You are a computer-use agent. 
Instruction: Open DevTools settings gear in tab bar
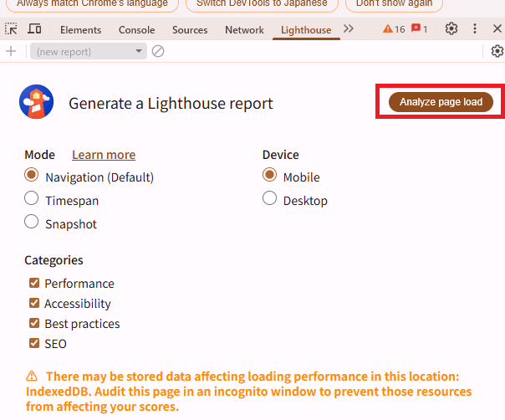(x=451, y=29)
